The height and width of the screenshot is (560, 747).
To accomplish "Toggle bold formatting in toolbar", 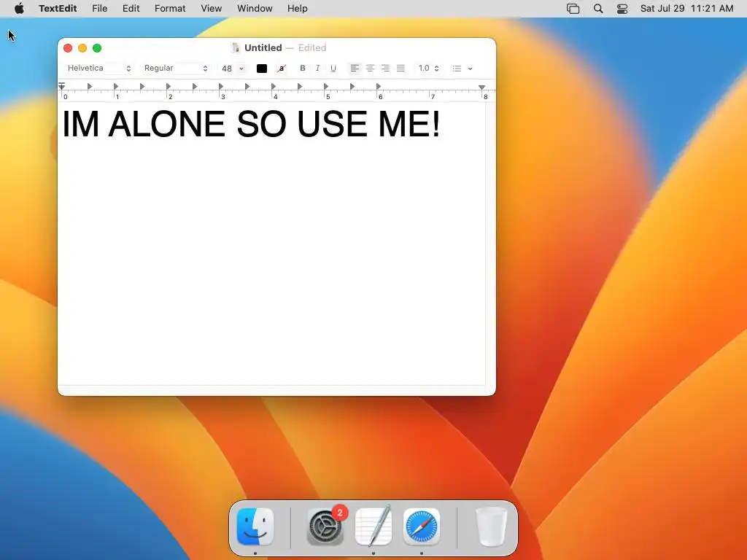I will pyautogui.click(x=302, y=68).
